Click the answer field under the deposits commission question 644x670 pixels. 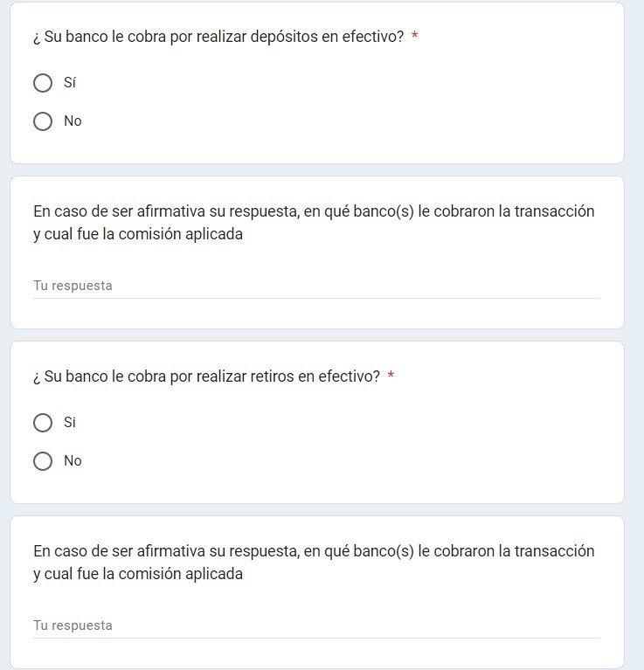pyautogui.click(x=316, y=286)
